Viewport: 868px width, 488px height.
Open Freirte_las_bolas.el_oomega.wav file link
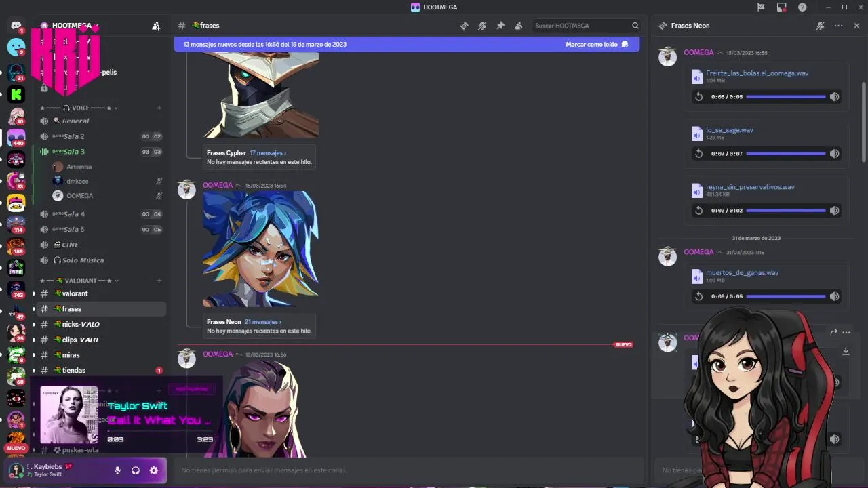[x=757, y=73]
